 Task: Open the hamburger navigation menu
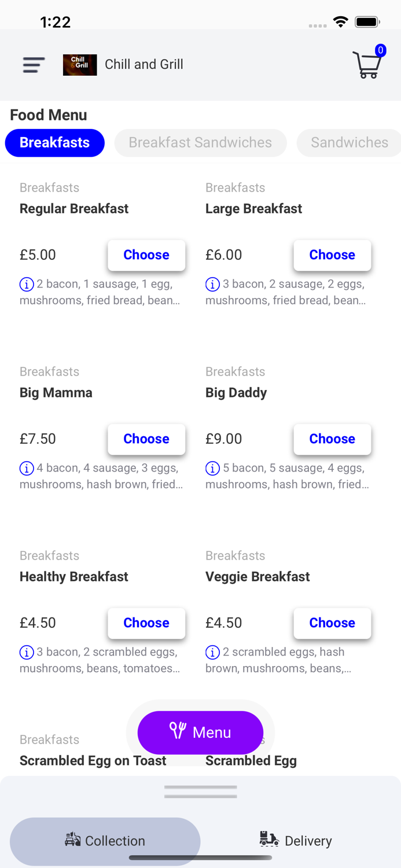[x=34, y=65]
